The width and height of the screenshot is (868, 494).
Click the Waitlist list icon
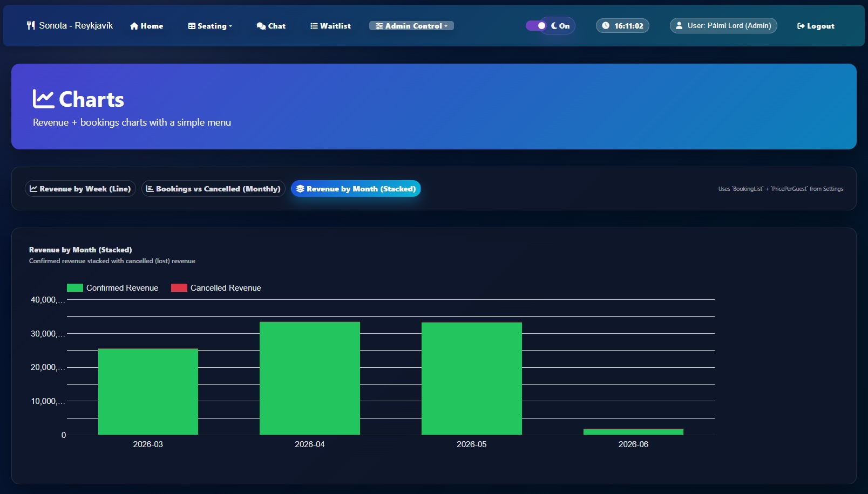[x=314, y=26]
